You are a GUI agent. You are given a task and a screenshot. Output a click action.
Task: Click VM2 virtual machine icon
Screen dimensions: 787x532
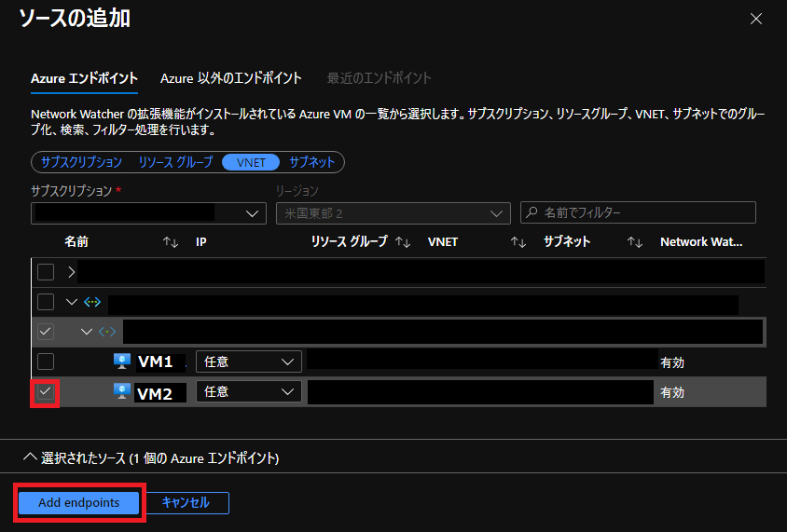click(122, 391)
